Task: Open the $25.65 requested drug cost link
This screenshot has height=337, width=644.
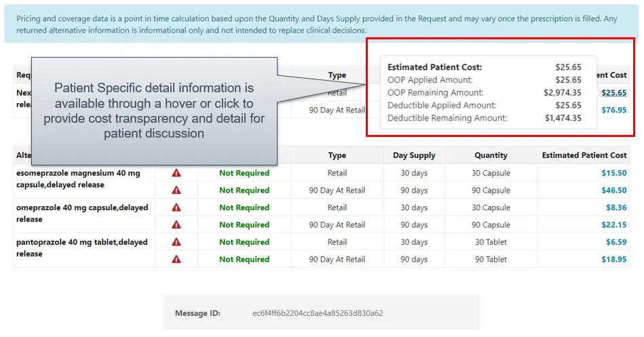Action: click(x=614, y=93)
